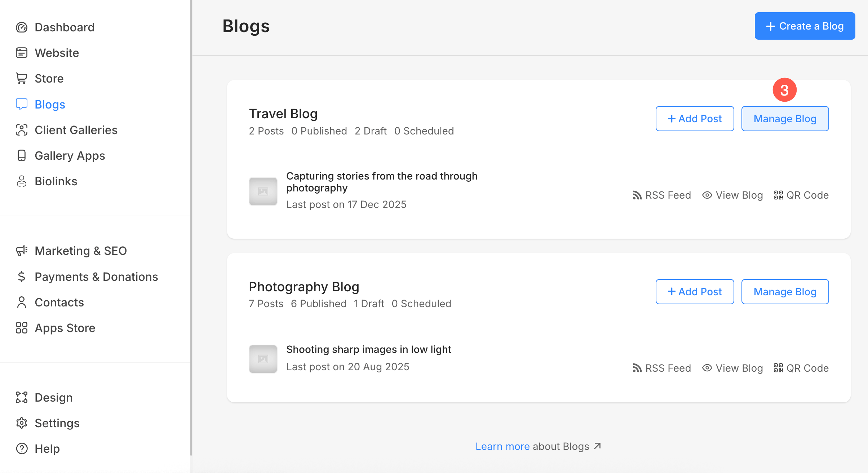Click the Travel Blog post thumbnail image
The image size is (868, 473).
pos(263,191)
